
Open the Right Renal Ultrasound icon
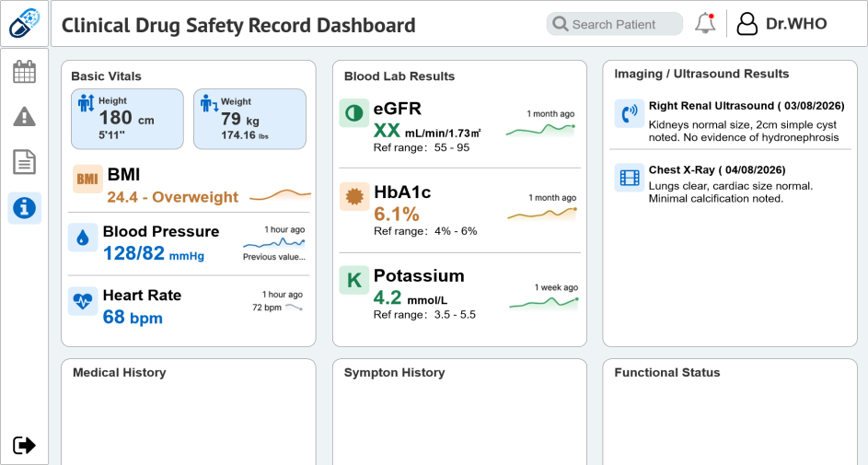630,113
